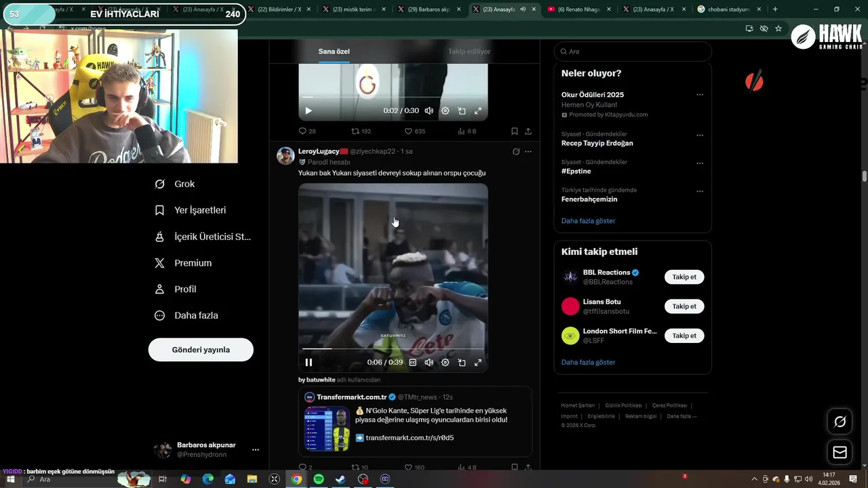The image size is (868, 488).
Task: Show hidden system tray icons chevron
Action: coord(755,479)
